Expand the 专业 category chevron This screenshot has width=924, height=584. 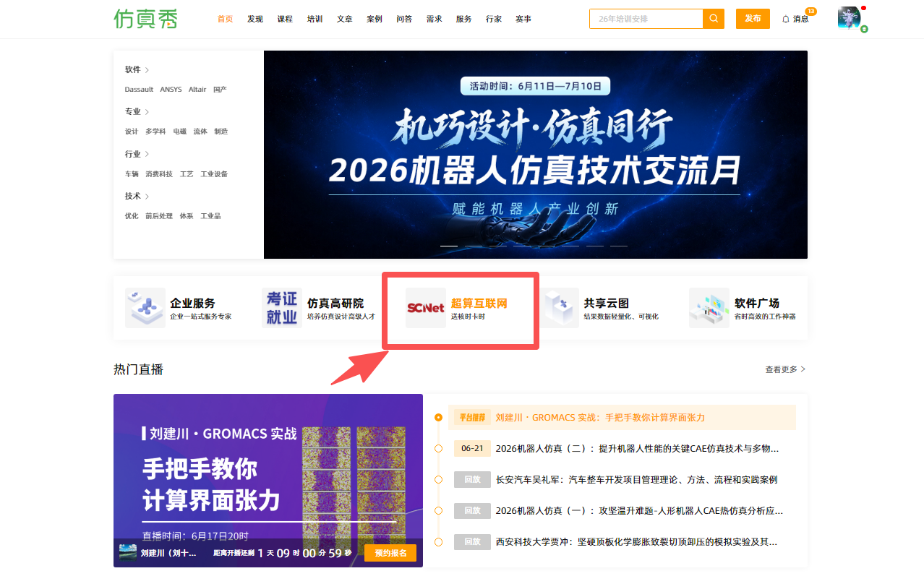point(147,112)
